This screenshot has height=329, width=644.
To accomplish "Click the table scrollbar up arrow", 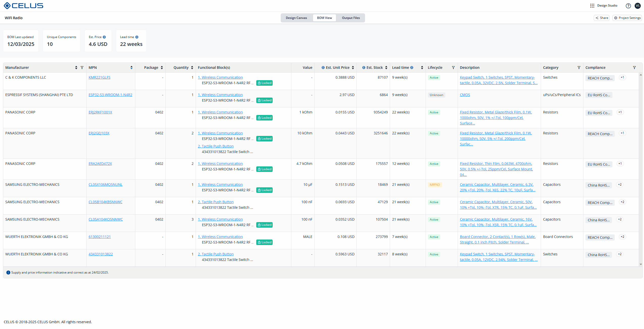I will tap(641, 75).
